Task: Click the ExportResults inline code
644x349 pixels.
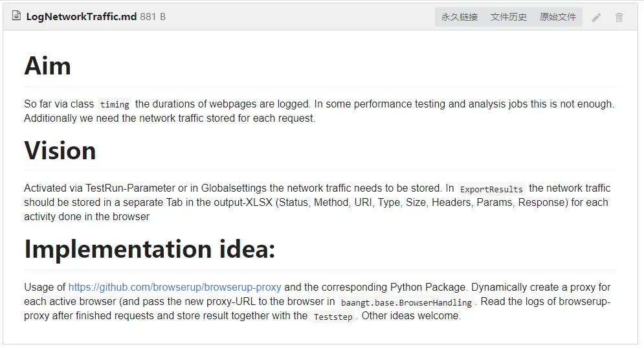Action: [x=491, y=189]
